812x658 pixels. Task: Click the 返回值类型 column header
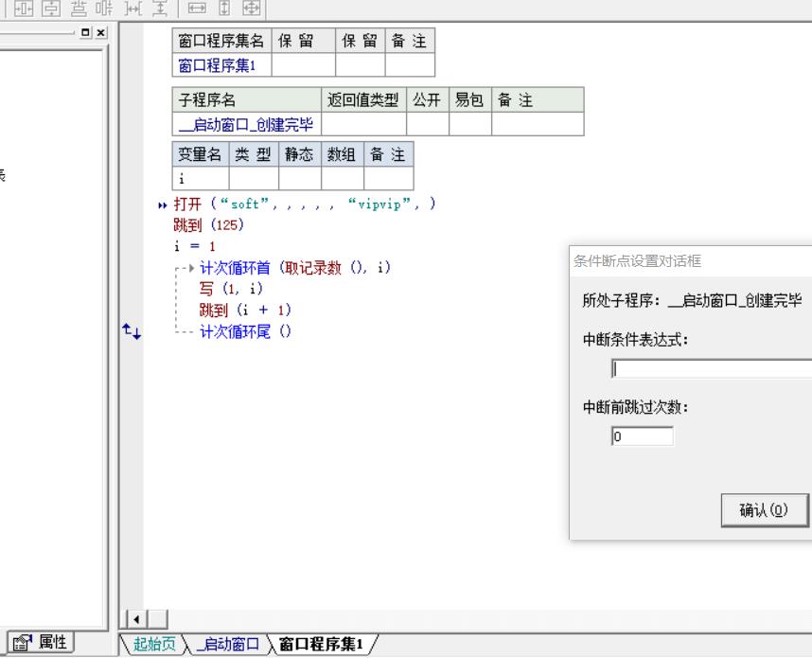click(x=364, y=100)
